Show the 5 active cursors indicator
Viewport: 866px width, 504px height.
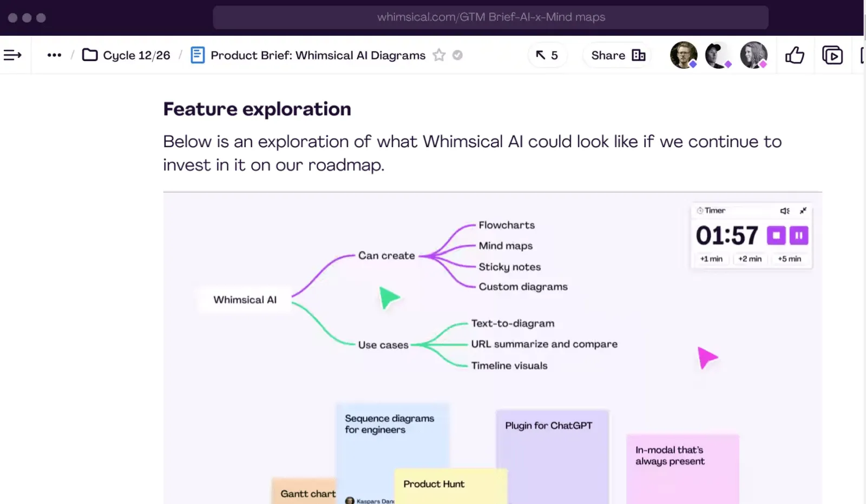tap(547, 55)
